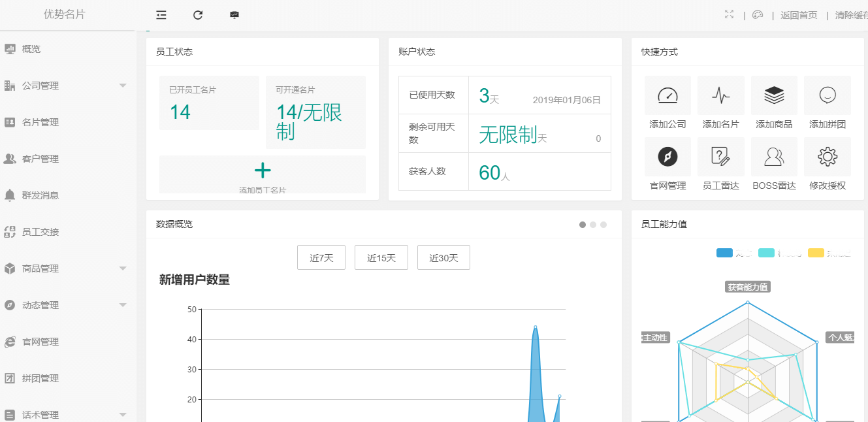Click the date 2019年01月06日
The height and width of the screenshot is (422, 868).
click(567, 100)
